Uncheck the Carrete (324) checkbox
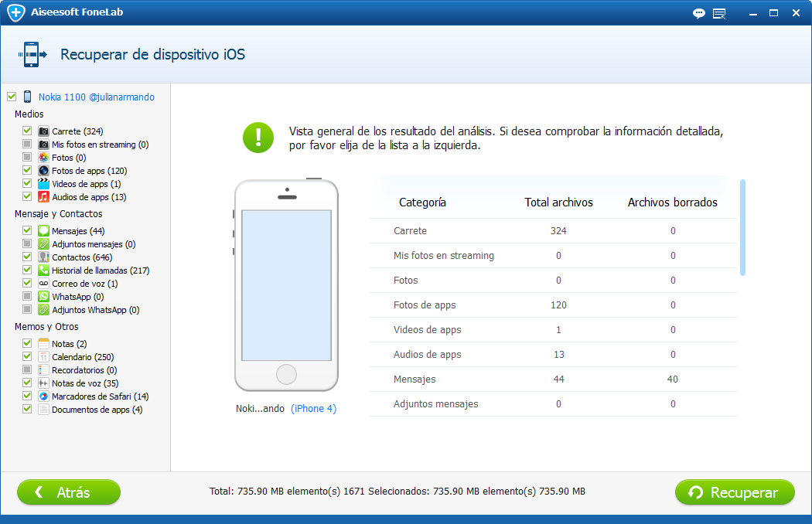Viewport: 812px width, 524px height. click(27, 131)
